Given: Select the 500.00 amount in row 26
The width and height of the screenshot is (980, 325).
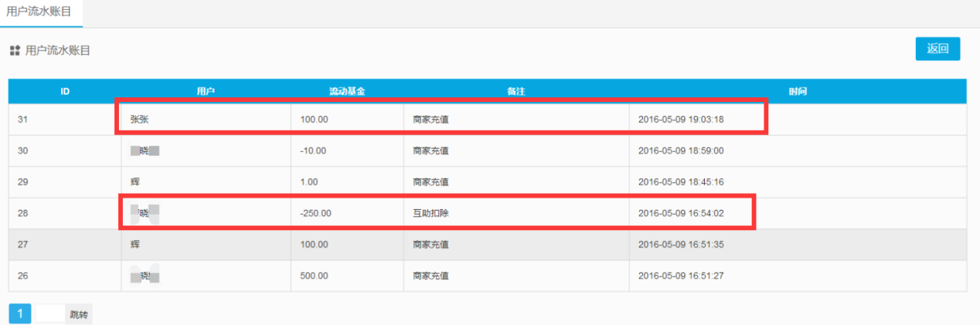Looking at the screenshot, I should tap(313, 276).
